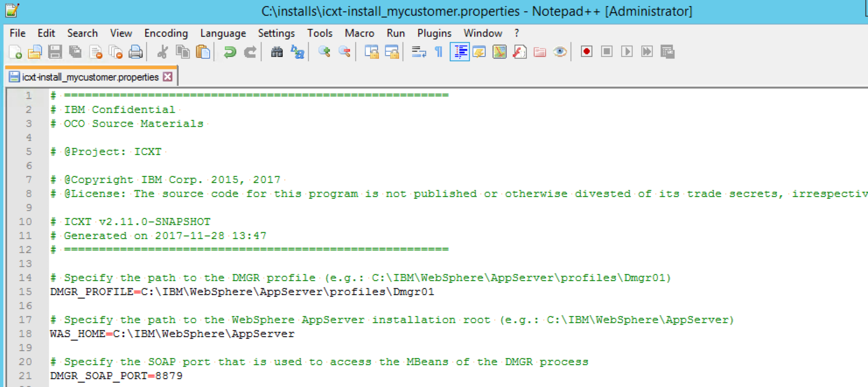Open Find with binoculars icon
Screen dimensions: 868x387
pos(276,52)
